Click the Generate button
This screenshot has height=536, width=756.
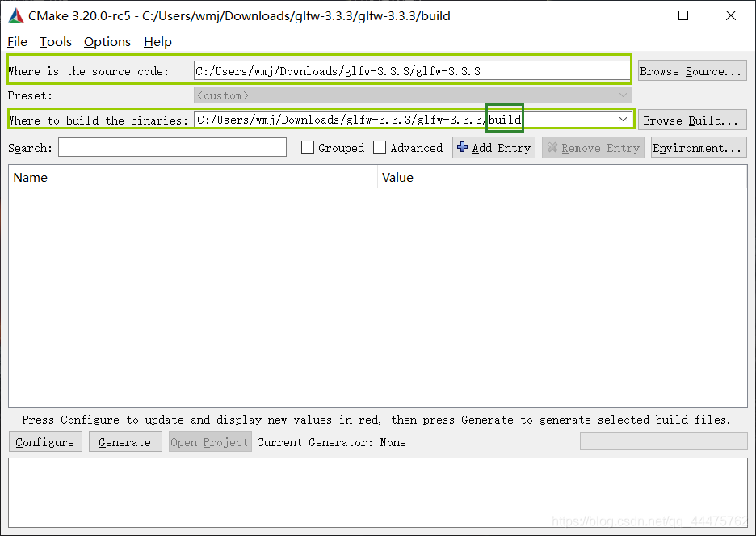click(x=125, y=442)
